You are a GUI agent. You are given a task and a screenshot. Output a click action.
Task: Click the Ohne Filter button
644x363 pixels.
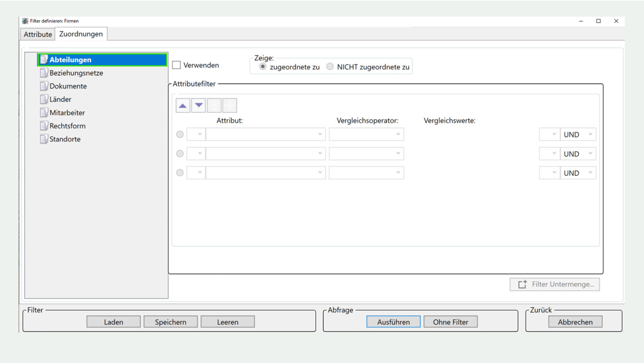coord(451,322)
